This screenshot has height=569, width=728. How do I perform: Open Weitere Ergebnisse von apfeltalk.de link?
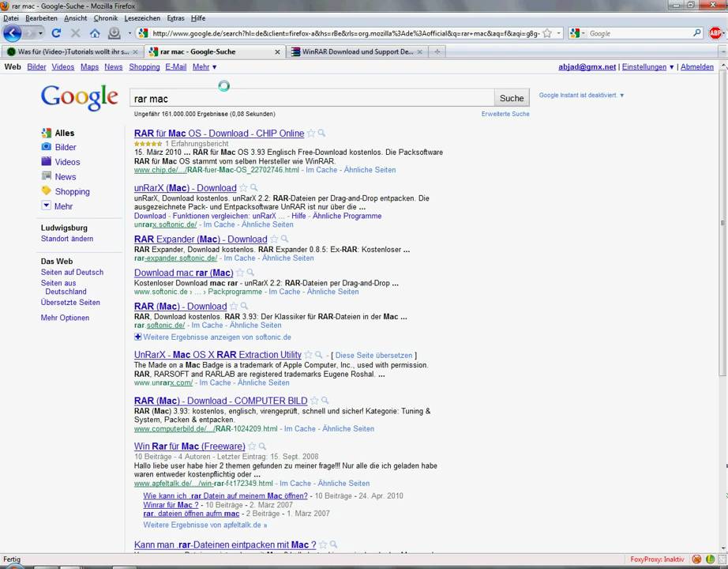coord(205,525)
